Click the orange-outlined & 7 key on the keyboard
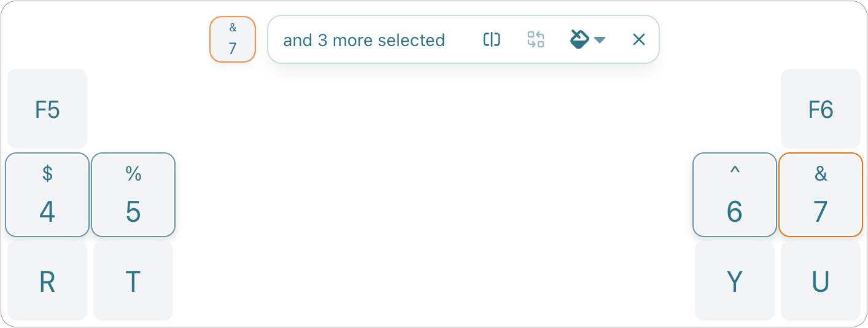This screenshot has width=868, height=328. point(821,195)
